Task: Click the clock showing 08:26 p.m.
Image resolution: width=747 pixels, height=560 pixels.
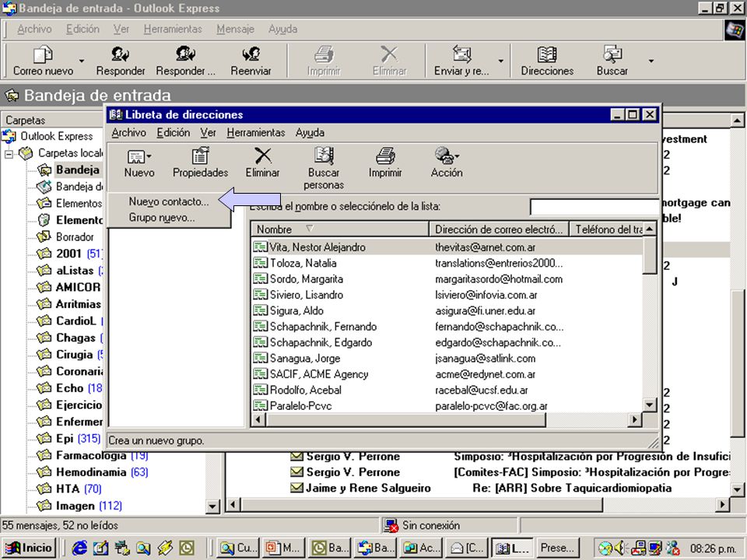Action: [x=713, y=548]
